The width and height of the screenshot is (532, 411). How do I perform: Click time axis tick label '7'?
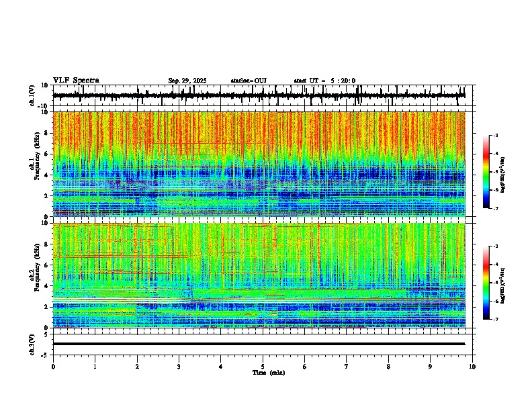point(347,367)
